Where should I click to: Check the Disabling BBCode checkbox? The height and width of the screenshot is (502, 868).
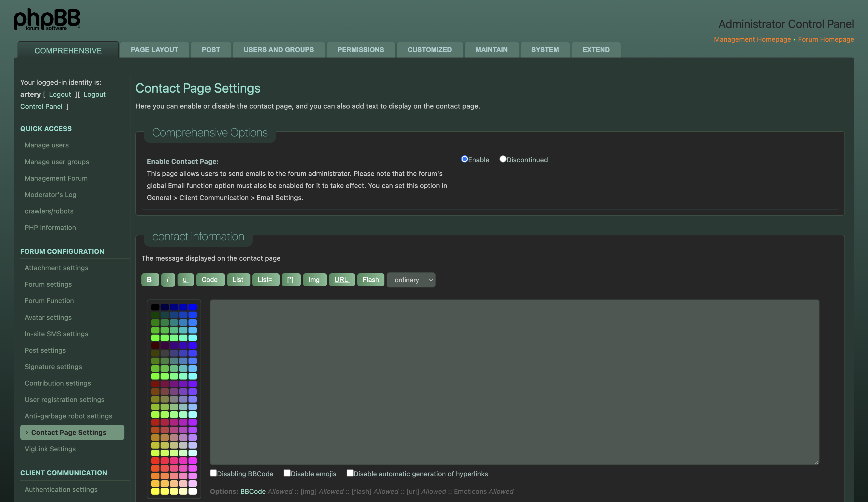point(213,473)
